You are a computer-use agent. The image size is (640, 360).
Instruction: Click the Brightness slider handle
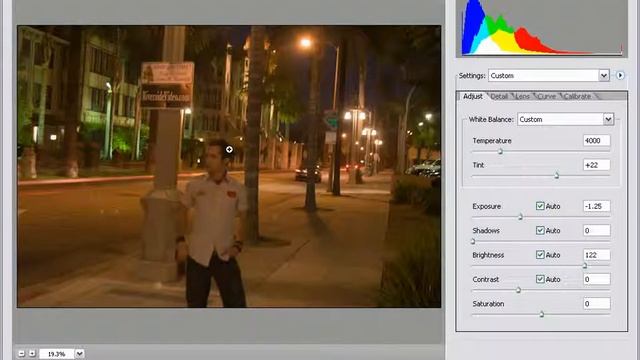tap(584, 266)
